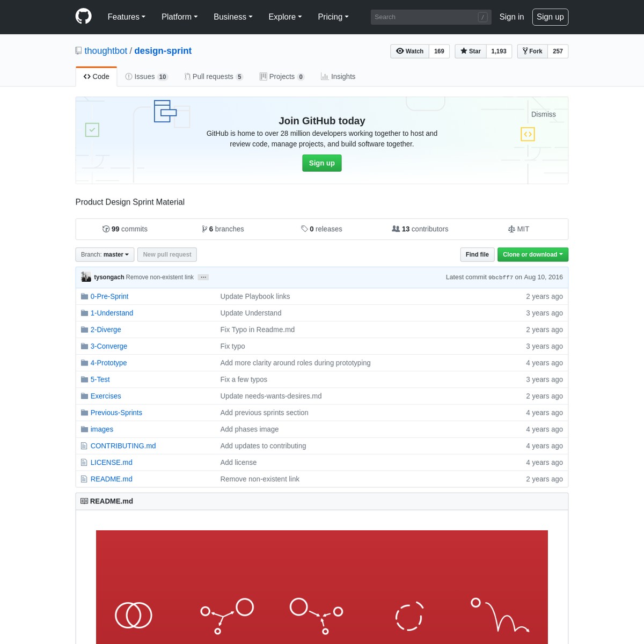Click the slash shortcut icon in search
The width and height of the screenshot is (644, 644).
click(x=483, y=17)
